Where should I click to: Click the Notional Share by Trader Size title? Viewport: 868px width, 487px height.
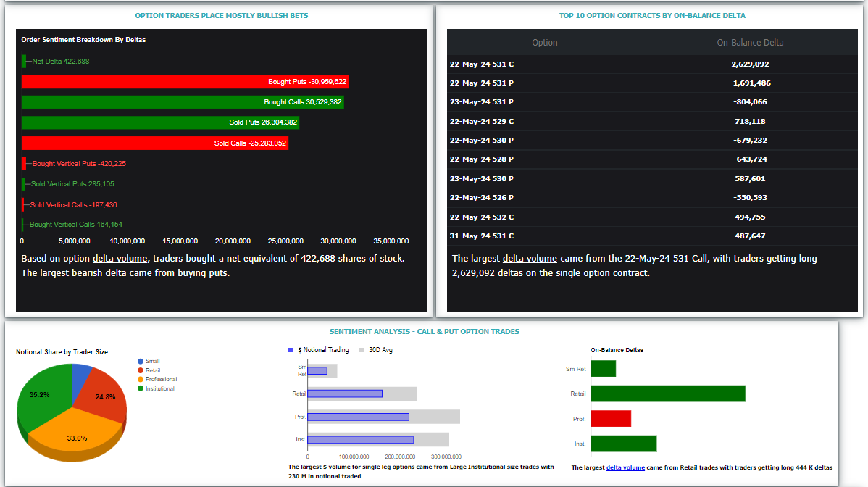coord(62,352)
